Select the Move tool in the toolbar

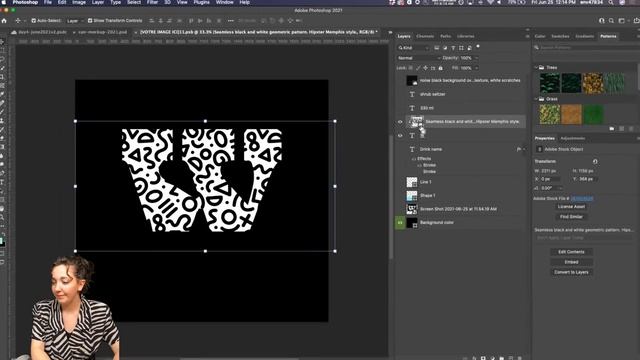coord(2,42)
